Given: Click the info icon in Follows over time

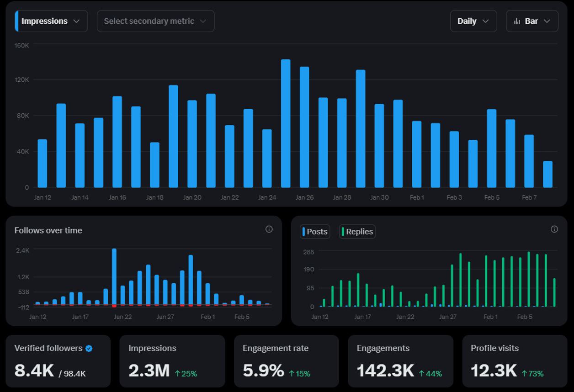Looking at the screenshot, I should (x=269, y=229).
